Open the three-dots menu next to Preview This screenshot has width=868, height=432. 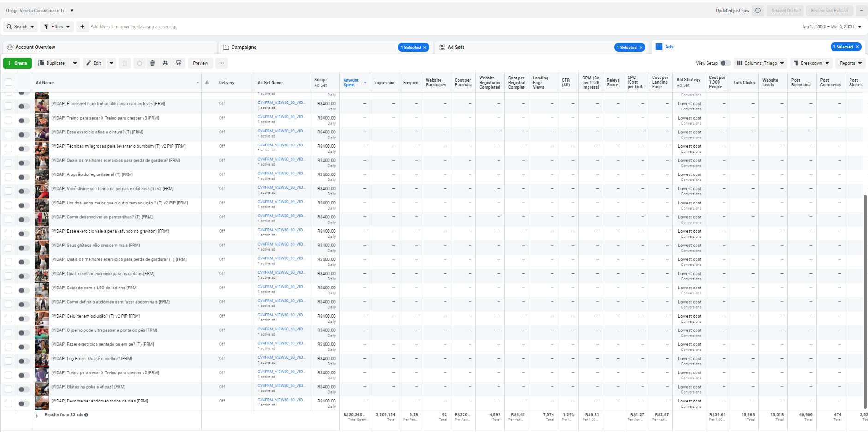click(221, 63)
